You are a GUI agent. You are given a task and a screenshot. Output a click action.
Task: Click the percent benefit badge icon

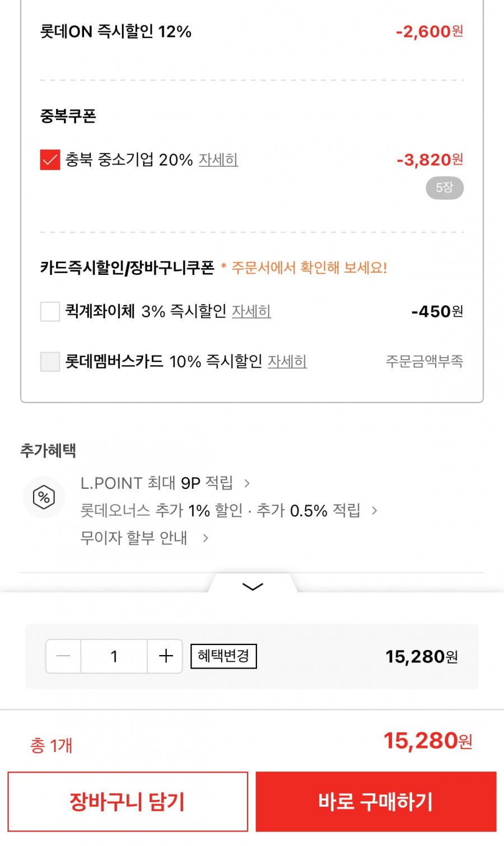tap(44, 497)
